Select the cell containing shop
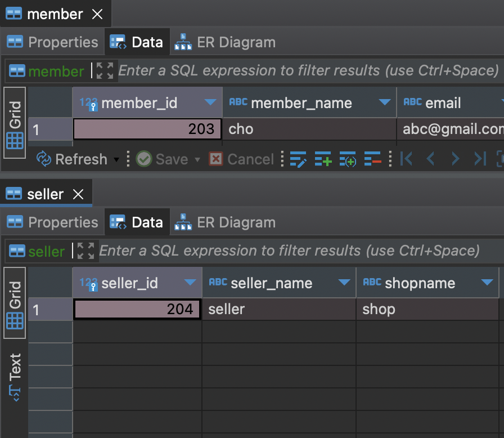Image resolution: width=504 pixels, height=438 pixels. pos(427,309)
